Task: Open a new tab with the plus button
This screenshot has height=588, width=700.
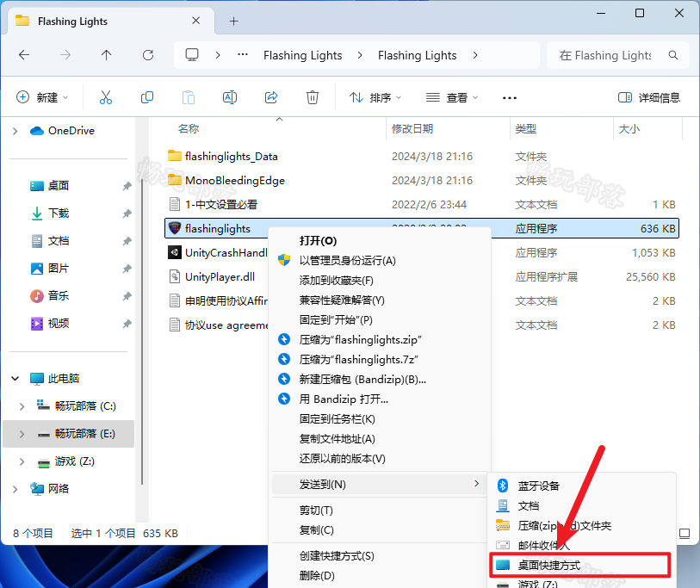Action: [234, 21]
